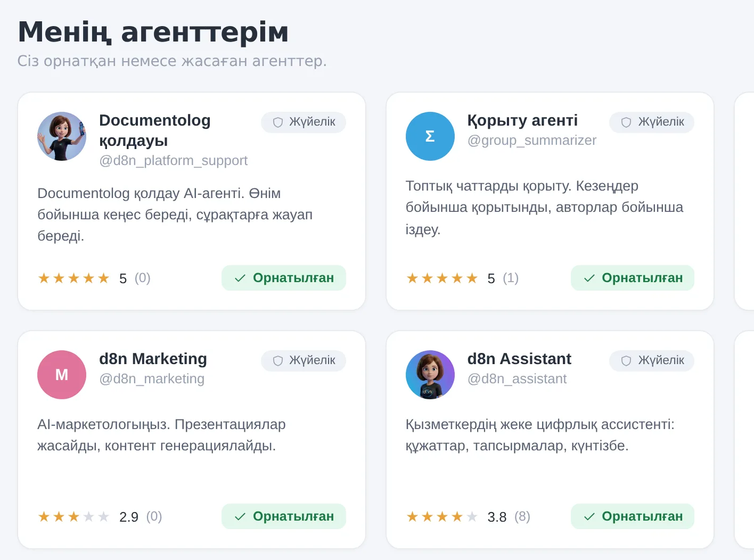This screenshot has width=754, height=560.
Task: Click the shield icon on Documentolog Жүйелік badge
Action: coord(278,122)
